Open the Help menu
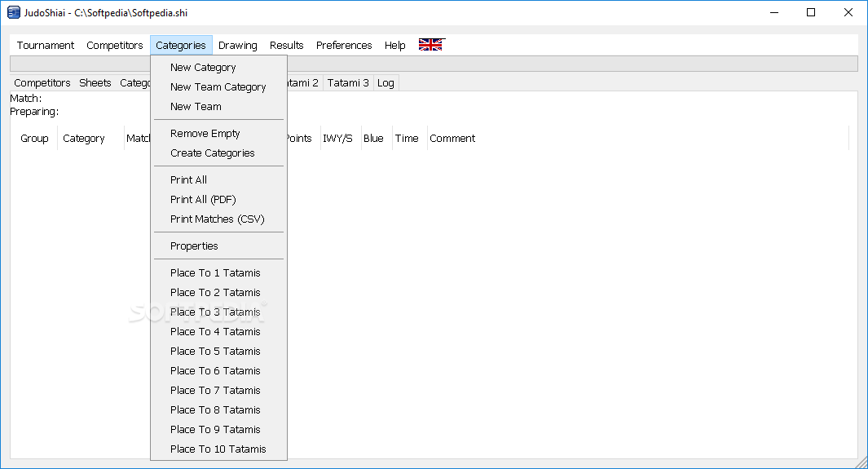Screen dimensions: 868x469 pyautogui.click(x=394, y=46)
